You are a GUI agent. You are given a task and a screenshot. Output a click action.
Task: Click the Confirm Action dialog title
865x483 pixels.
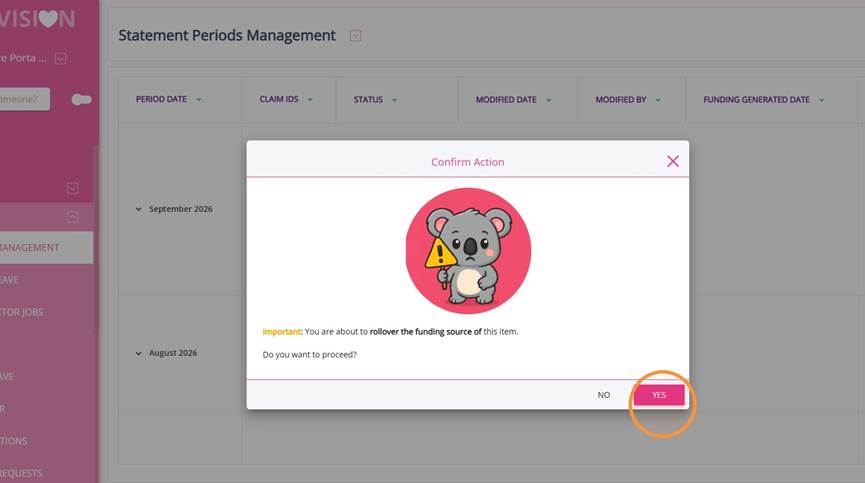coord(467,162)
